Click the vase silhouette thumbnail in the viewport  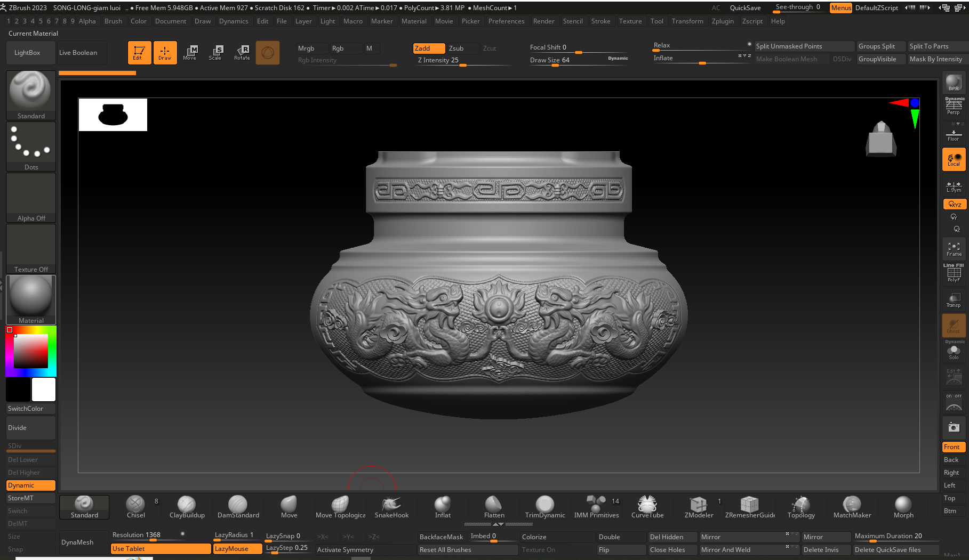tap(113, 115)
